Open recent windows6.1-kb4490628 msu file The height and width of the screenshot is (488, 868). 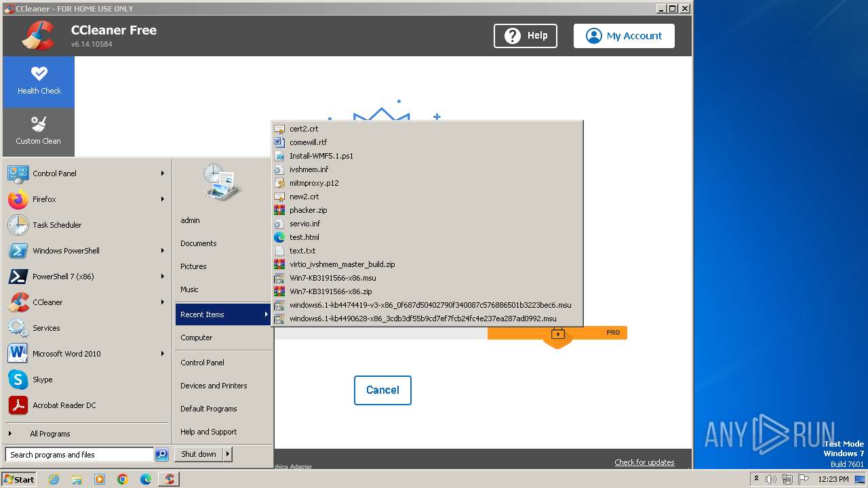tap(427, 319)
